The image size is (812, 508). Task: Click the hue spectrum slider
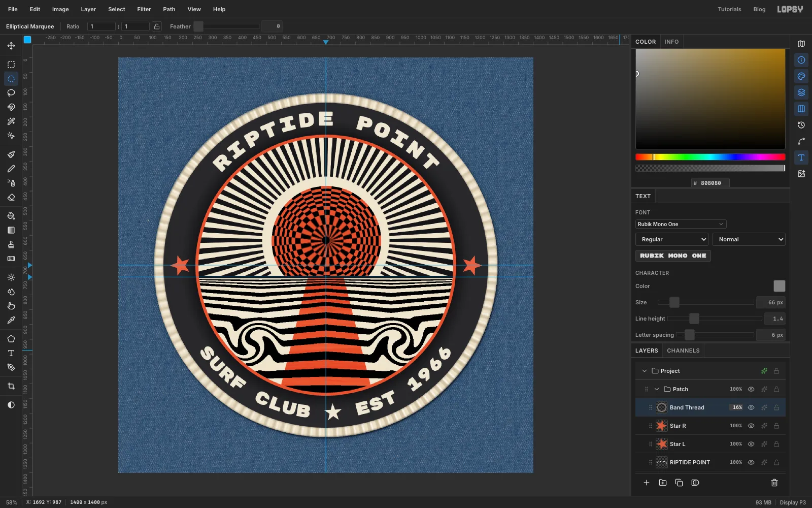coord(710,157)
